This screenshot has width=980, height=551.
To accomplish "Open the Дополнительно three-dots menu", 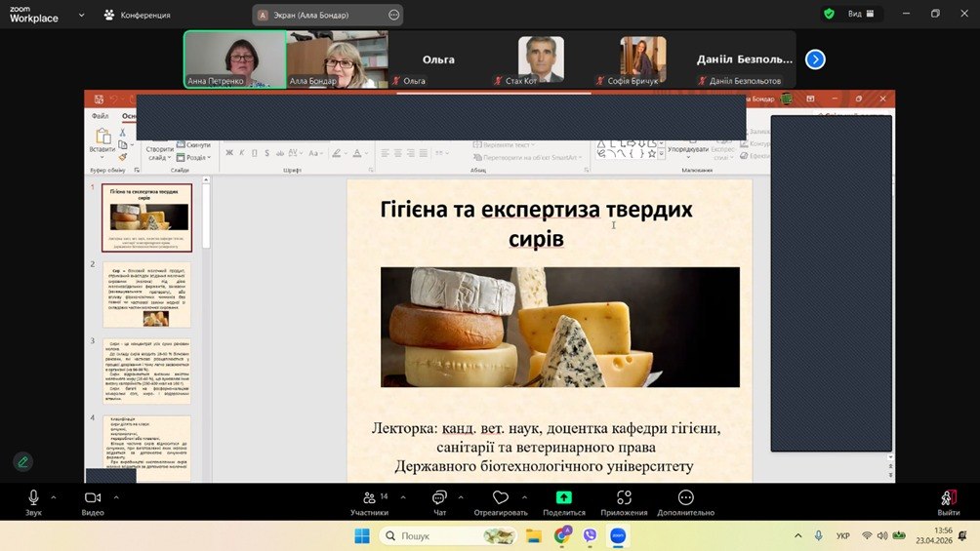I will [685, 499].
